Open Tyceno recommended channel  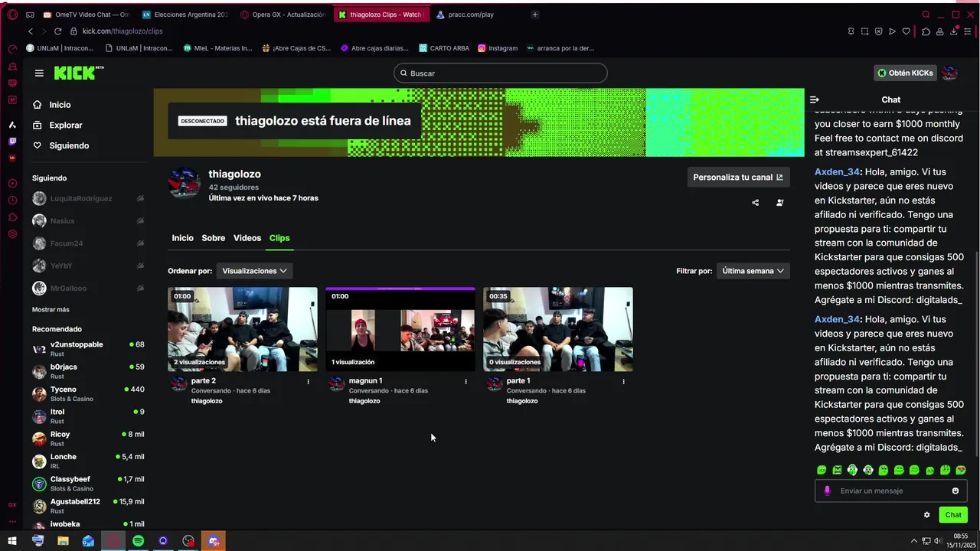(88, 393)
